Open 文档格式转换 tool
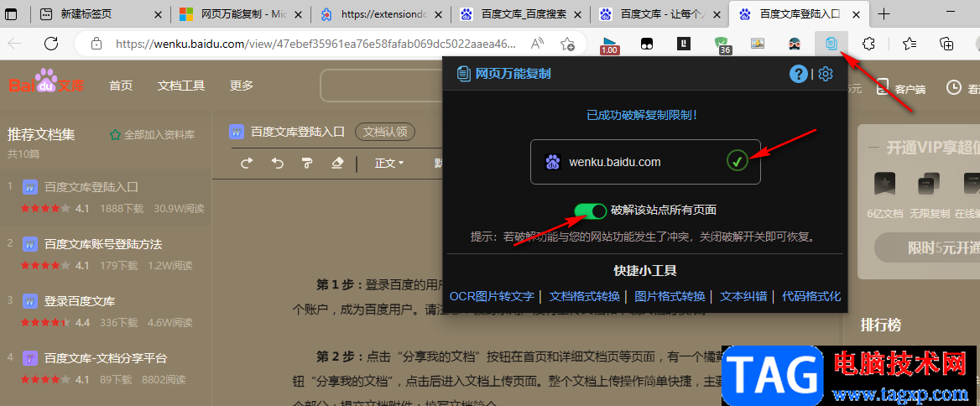The height and width of the screenshot is (406, 980). point(584,297)
